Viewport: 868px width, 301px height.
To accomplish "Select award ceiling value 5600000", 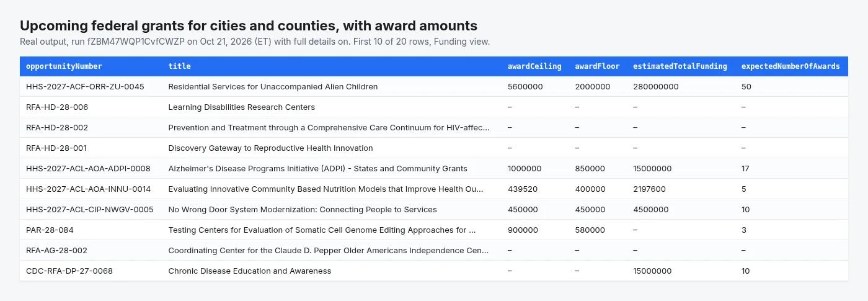I will point(525,87).
